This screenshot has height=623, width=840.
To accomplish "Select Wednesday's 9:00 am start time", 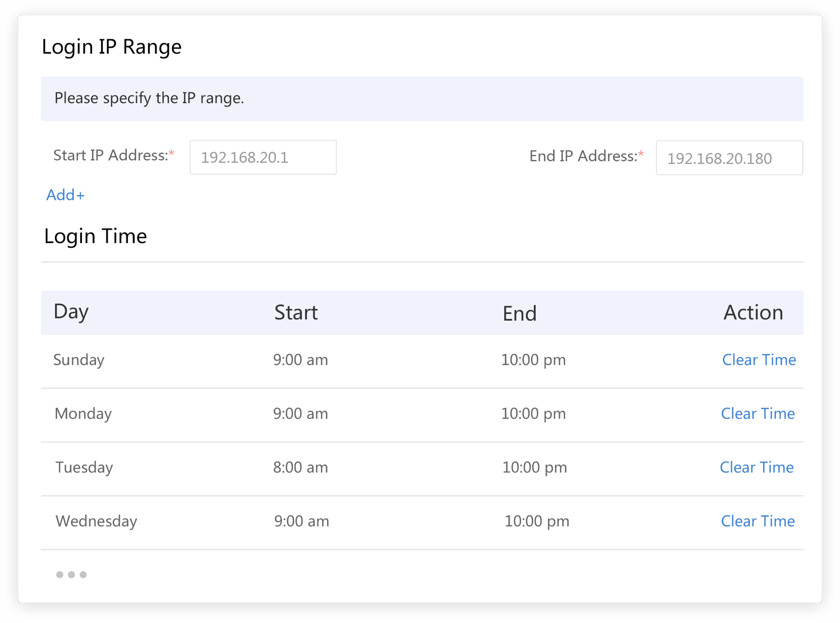I will coord(301,521).
